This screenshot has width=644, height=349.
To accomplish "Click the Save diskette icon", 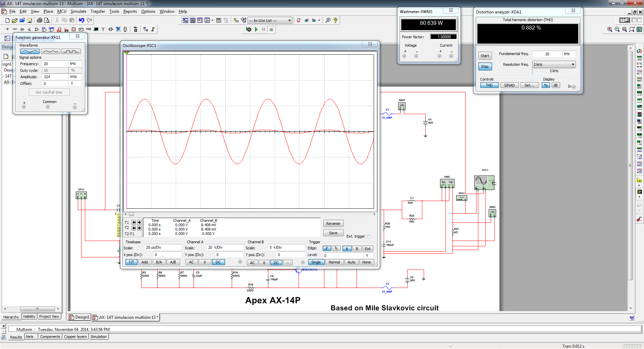I will point(30,20).
